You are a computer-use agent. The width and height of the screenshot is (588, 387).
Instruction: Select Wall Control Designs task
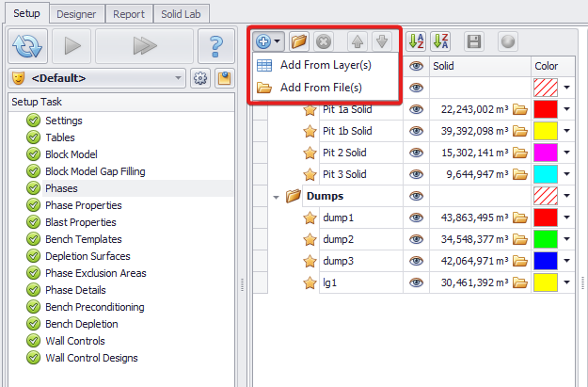click(x=91, y=358)
